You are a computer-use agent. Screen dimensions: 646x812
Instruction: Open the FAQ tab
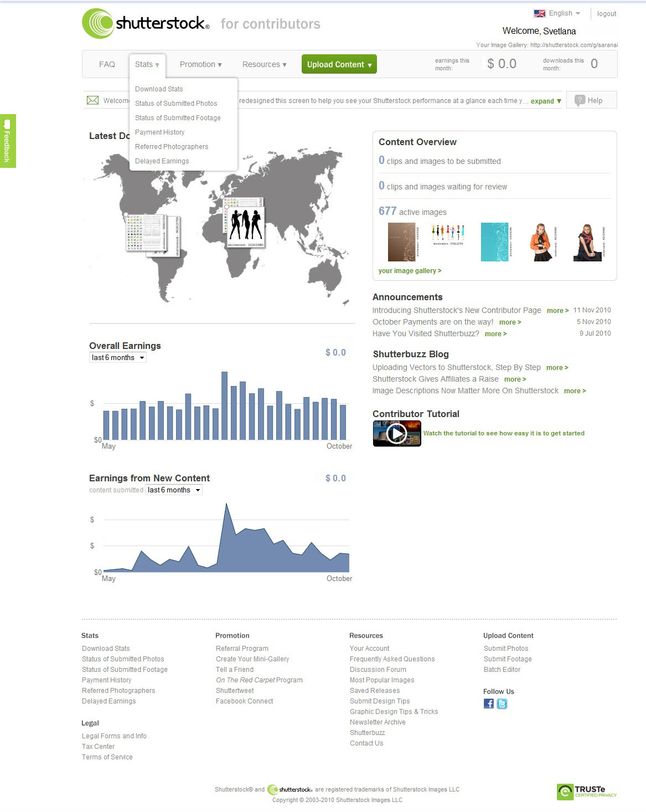[x=107, y=64]
